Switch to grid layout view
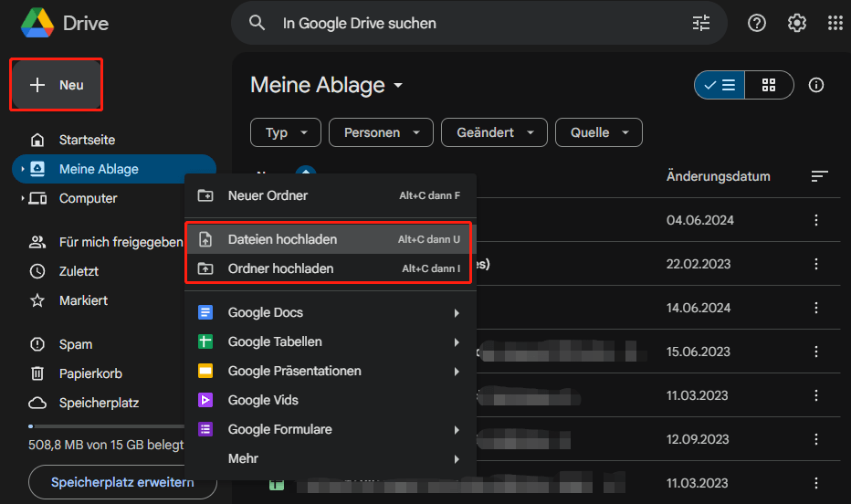 pos(769,85)
